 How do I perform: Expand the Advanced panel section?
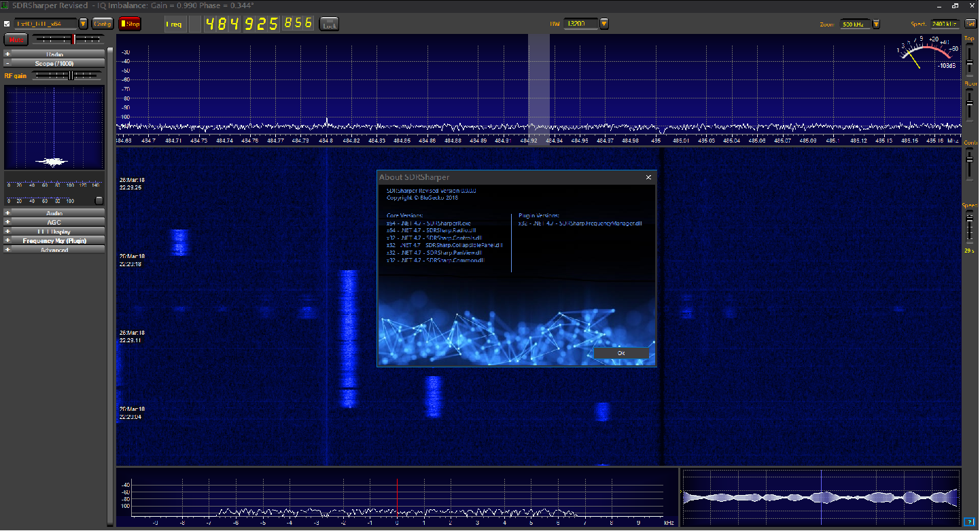(54, 250)
